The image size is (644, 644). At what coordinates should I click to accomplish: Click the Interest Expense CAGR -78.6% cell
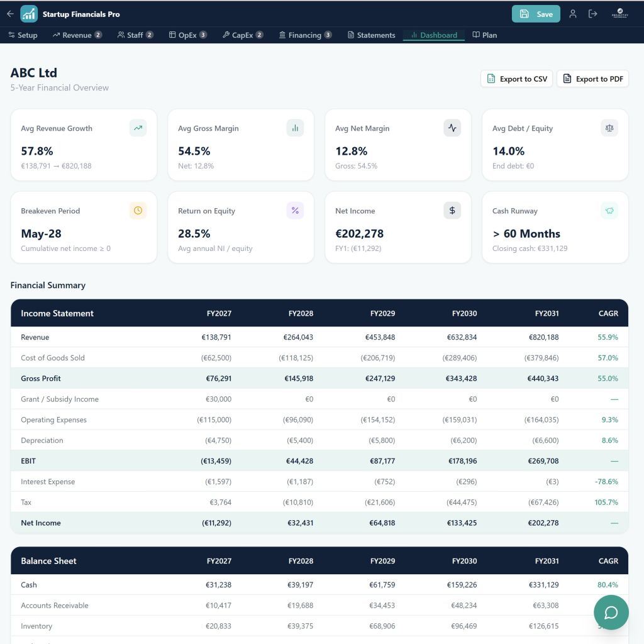coord(606,481)
